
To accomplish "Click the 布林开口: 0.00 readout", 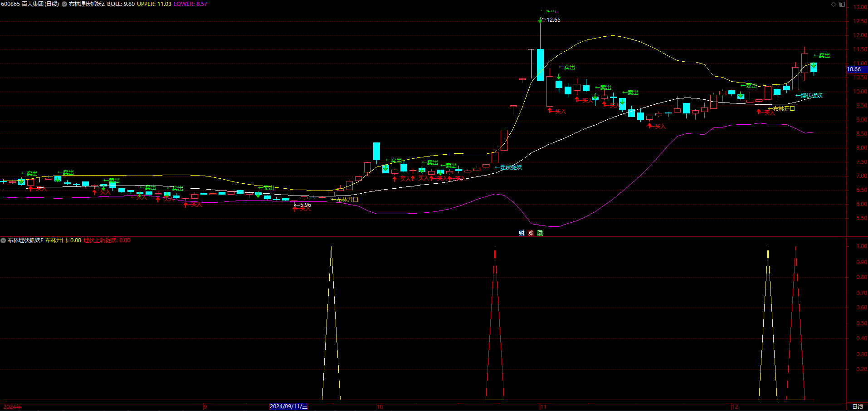I will point(63,240).
